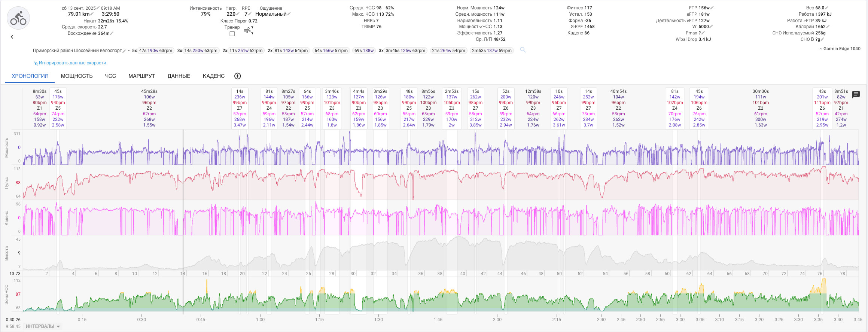Image resolution: width=868 pixels, height=332 pixels.
Task: Select the 3m29s 126w interval column
Action: [380, 108]
